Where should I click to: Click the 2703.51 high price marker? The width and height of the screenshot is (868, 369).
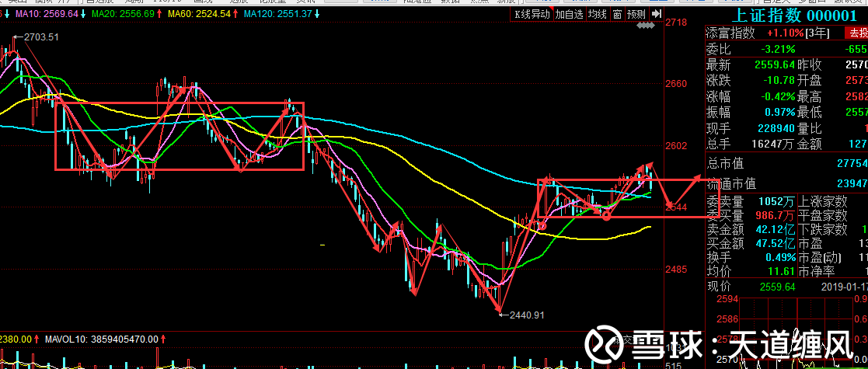[x=40, y=37]
